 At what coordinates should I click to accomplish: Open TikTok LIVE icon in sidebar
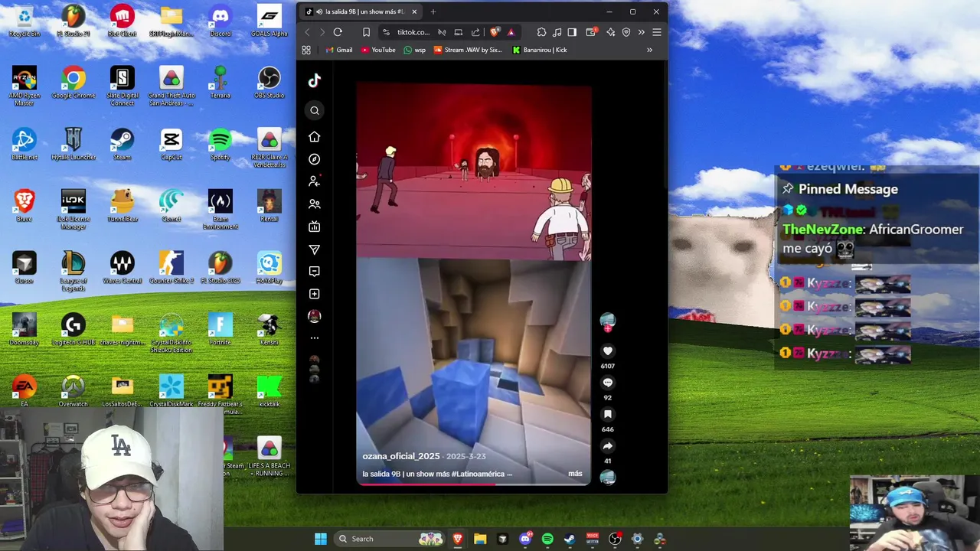pos(315,227)
